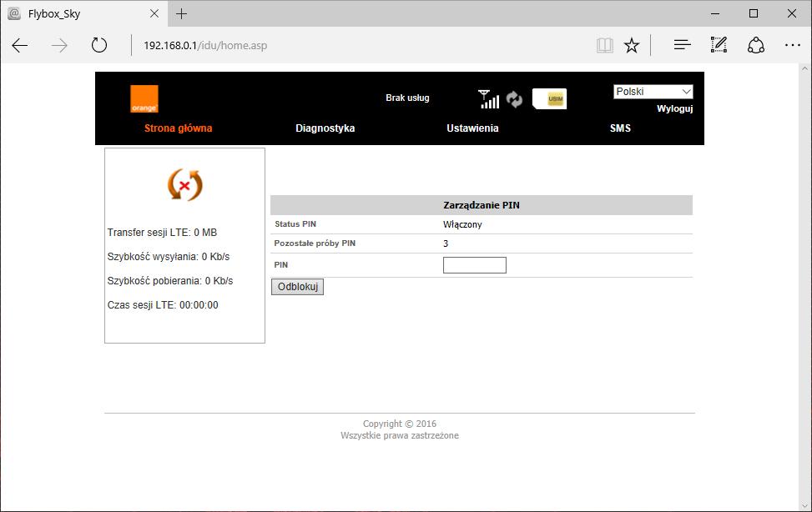Click the Odblokuj button
The height and width of the screenshot is (512, 812).
298,287
